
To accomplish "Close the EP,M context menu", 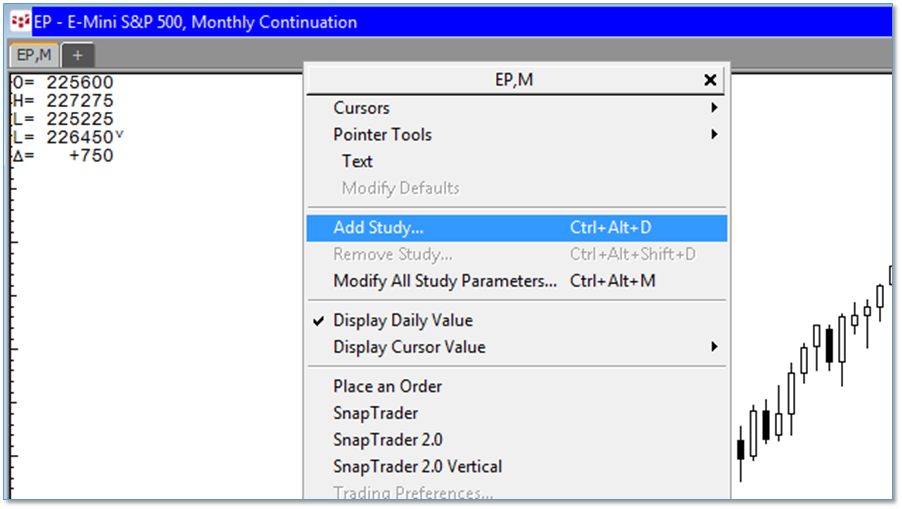I will coord(710,80).
